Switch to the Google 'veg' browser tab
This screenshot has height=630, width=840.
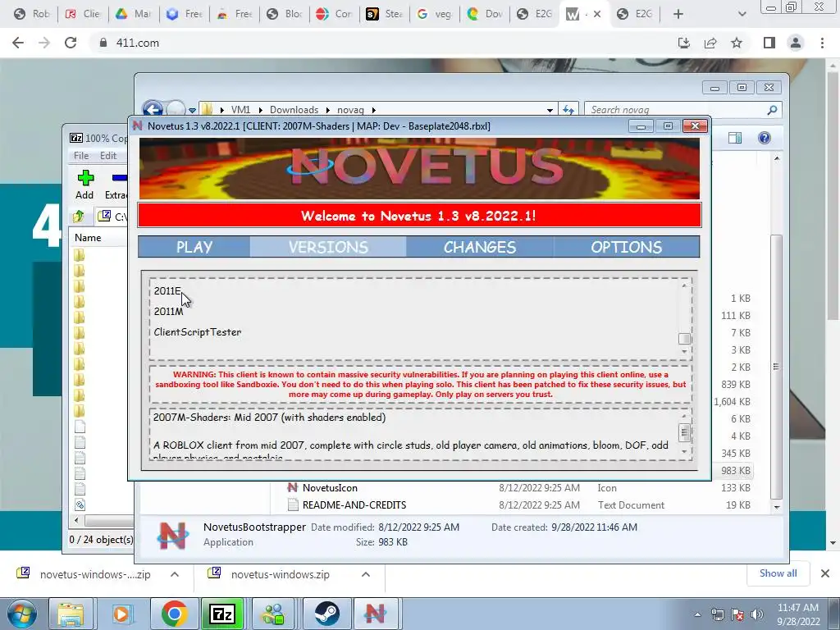[x=435, y=14]
